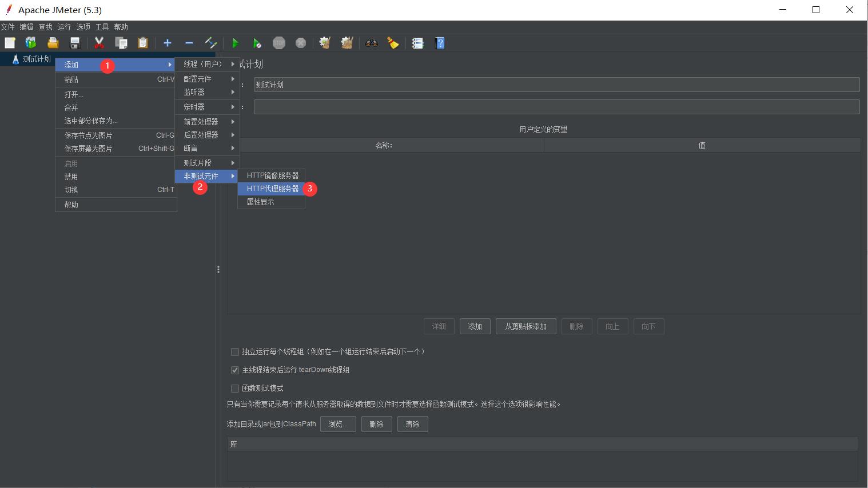Click the Clear results broom icon
868x488 pixels.
click(x=325, y=43)
